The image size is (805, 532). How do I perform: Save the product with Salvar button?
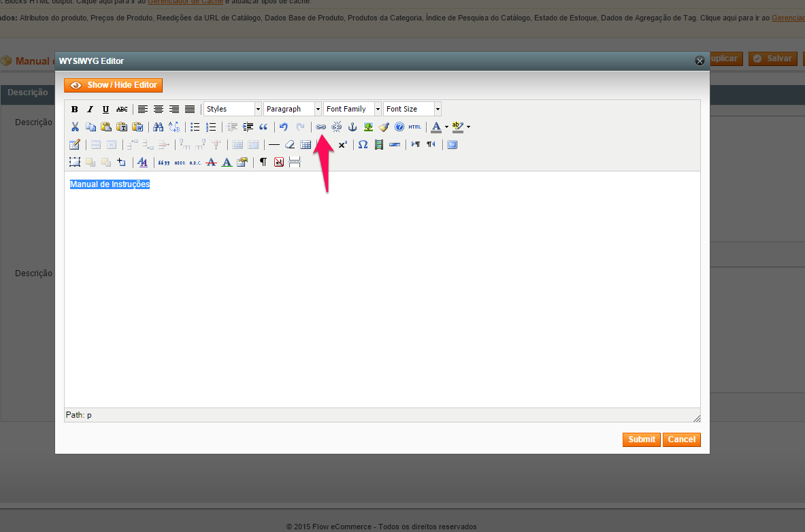click(x=773, y=59)
